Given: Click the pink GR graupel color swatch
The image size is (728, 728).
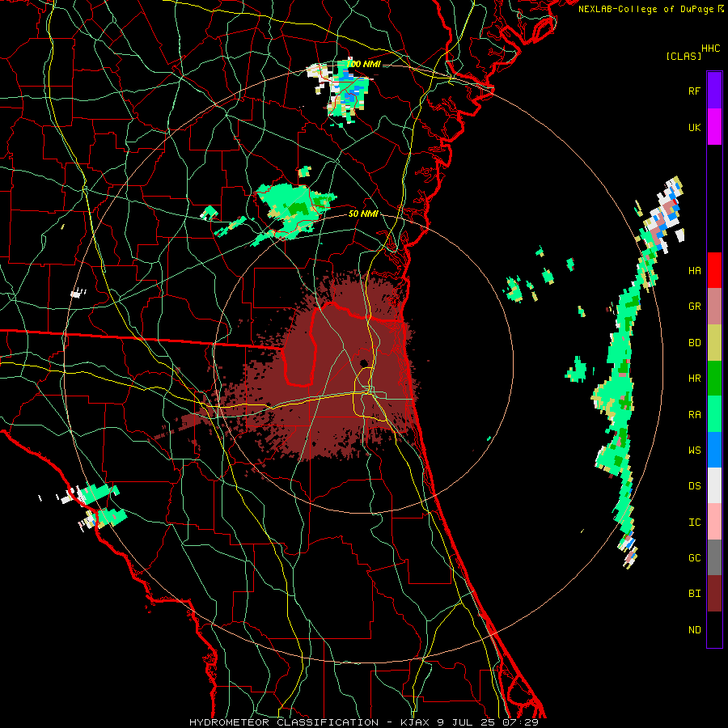Looking at the screenshot, I should point(714,307).
